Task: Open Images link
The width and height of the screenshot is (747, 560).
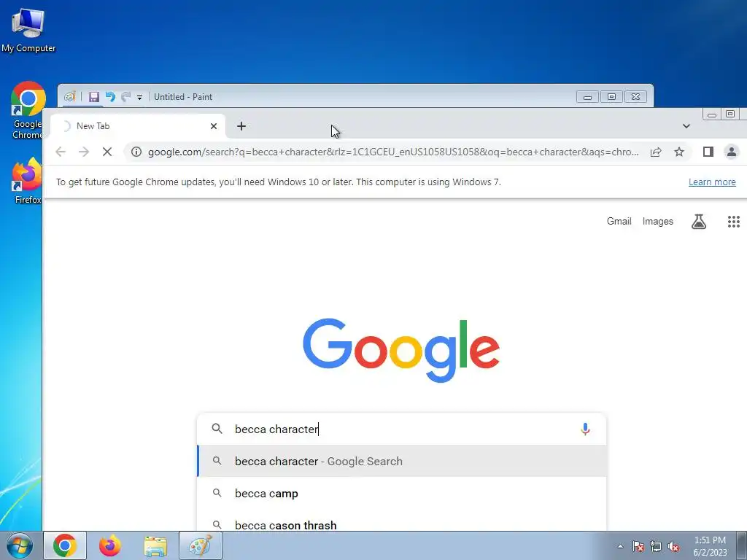Action: [x=657, y=222]
